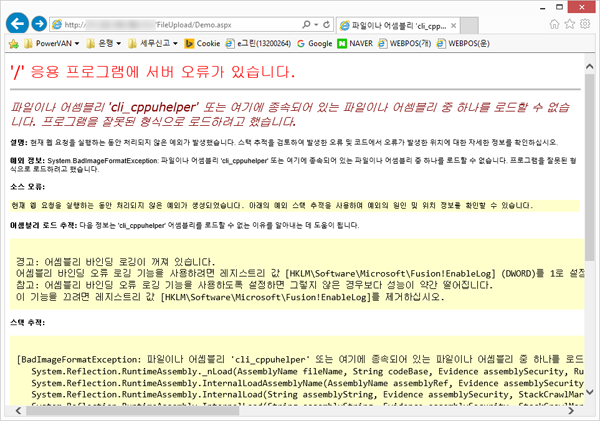Open the NAVER bookmark
The image size is (600, 421).
tap(355, 44)
